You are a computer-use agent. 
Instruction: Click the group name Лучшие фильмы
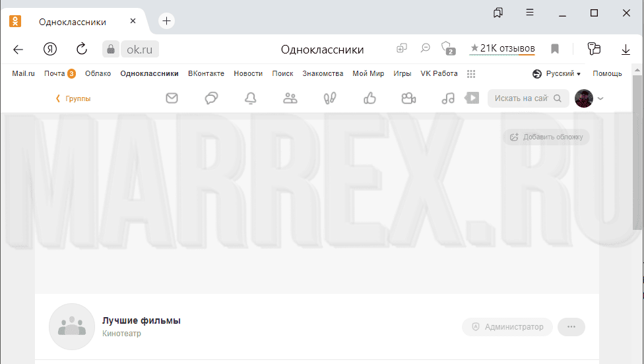(x=141, y=320)
